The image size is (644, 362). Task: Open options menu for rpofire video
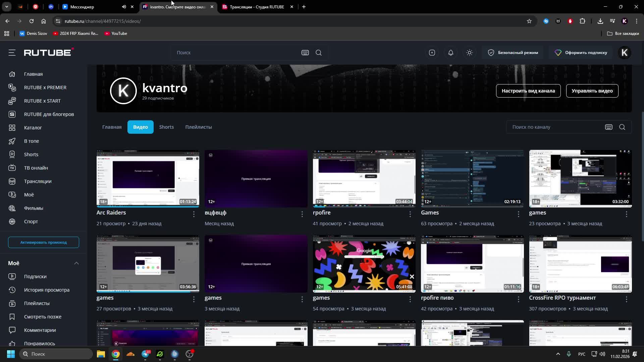410,214
